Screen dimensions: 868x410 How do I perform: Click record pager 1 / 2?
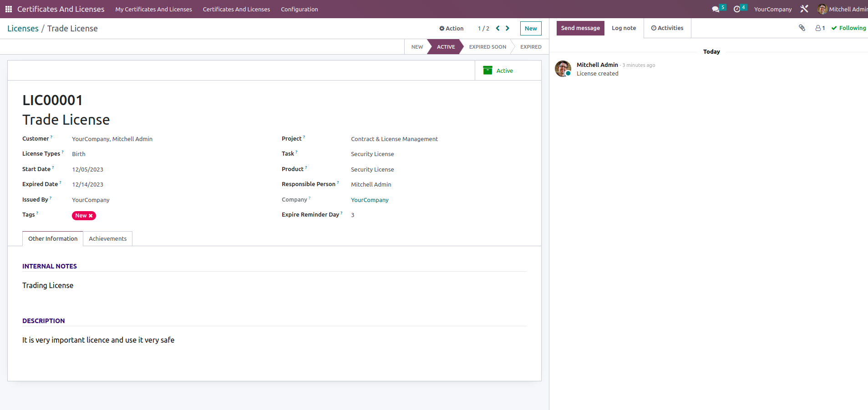tap(483, 28)
